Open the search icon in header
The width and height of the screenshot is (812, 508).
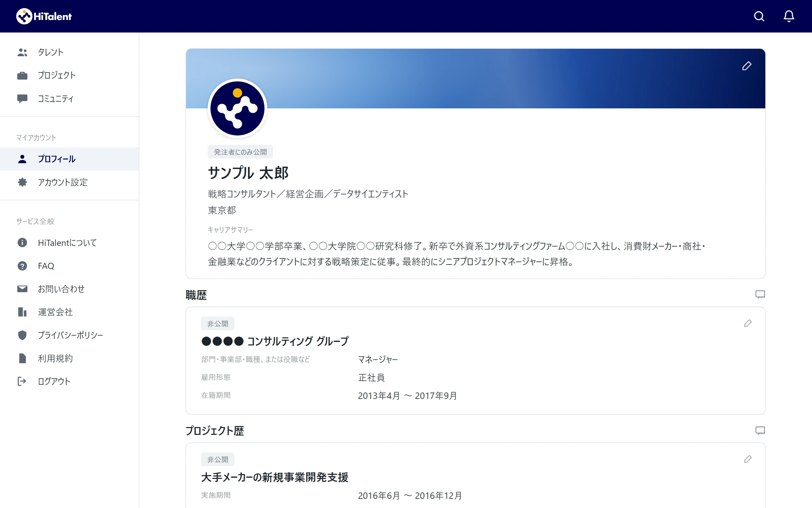(759, 16)
